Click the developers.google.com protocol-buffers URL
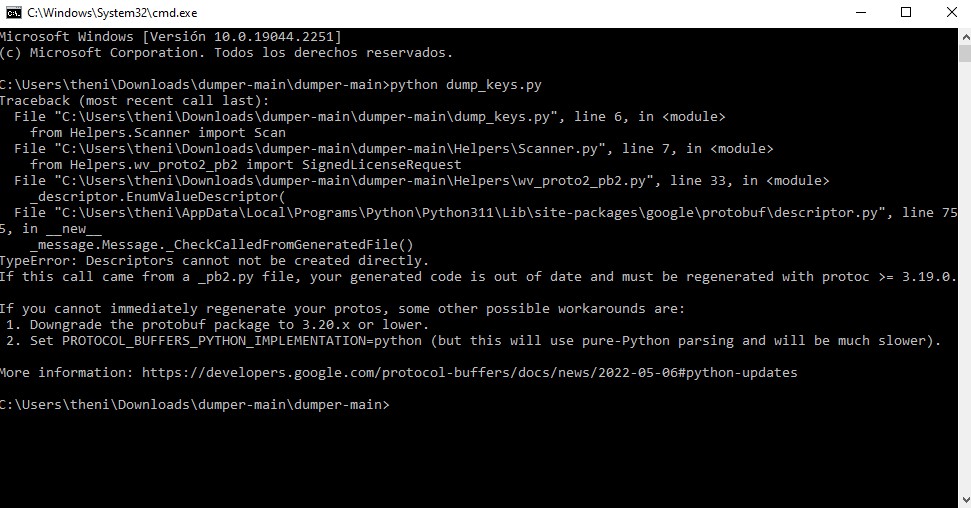This screenshot has width=971, height=508. tap(469, 372)
